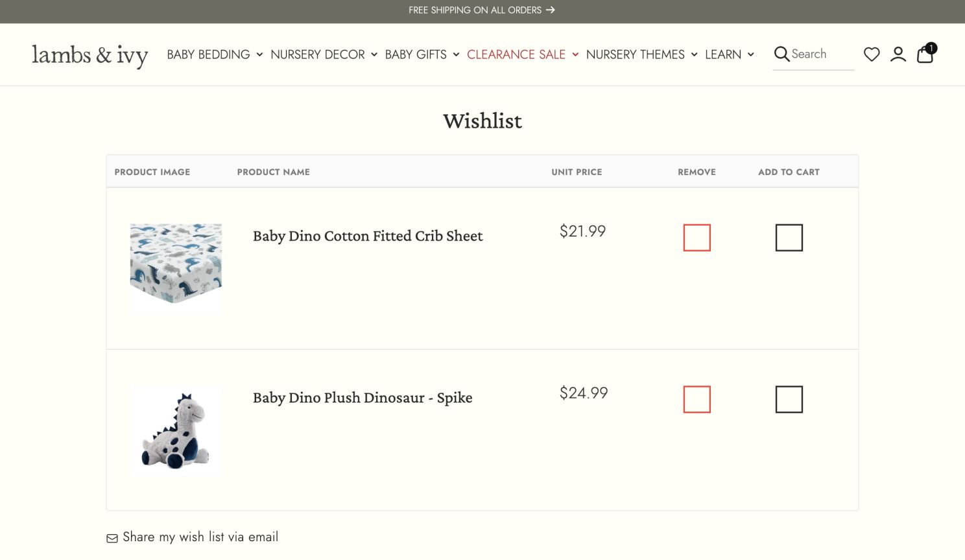Click the envelope icon beside share wishlist

point(112,538)
